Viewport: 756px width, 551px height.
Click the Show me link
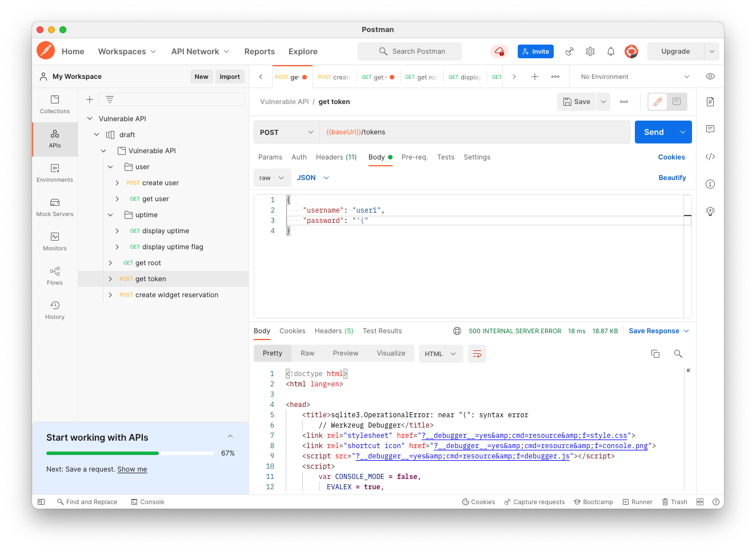(x=132, y=469)
